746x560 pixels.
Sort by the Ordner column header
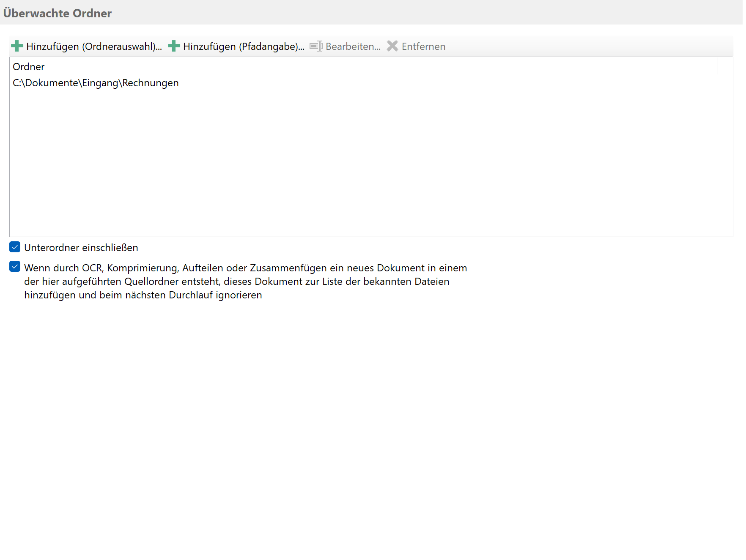pyautogui.click(x=29, y=67)
